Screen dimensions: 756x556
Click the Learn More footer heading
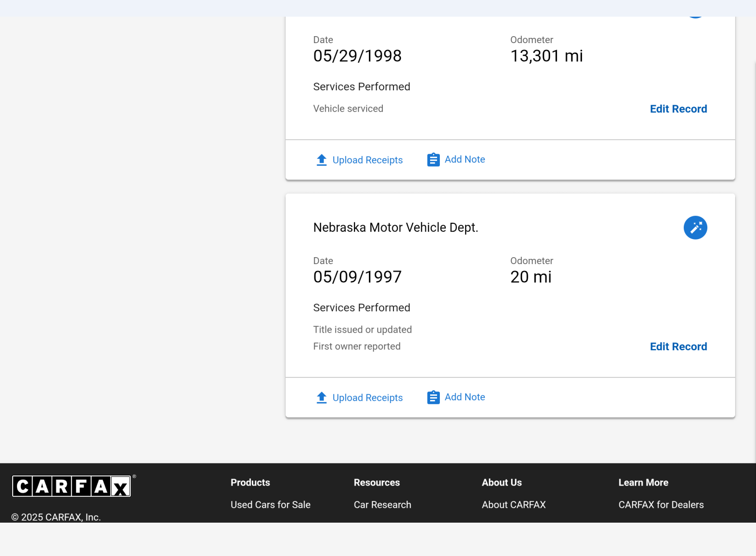click(x=643, y=482)
